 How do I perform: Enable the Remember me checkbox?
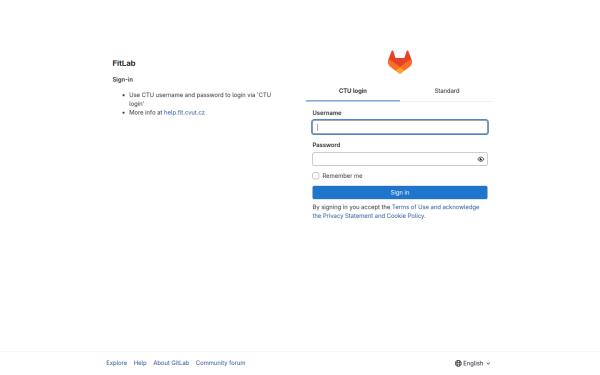[x=316, y=176]
